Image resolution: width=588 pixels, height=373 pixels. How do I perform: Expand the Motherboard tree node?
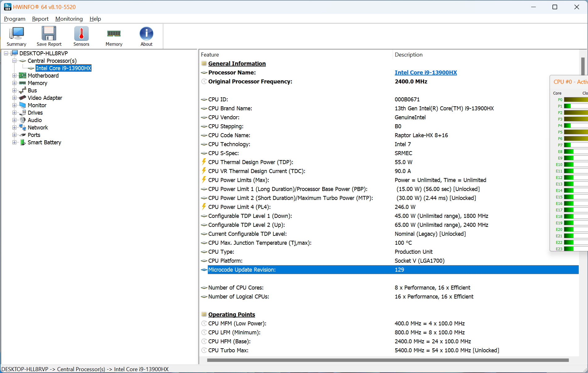tap(14, 76)
